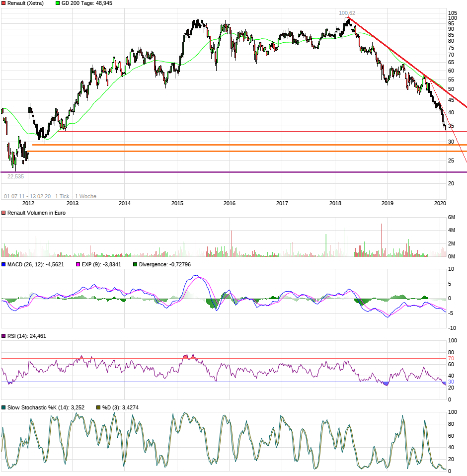Screen dimensions: 467x476
Task: Click the 2015 year axis label
Action: [x=177, y=203]
